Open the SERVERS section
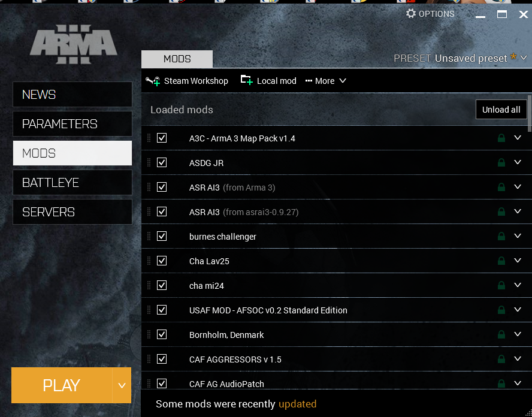This screenshot has height=417, width=532. coord(72,212)
